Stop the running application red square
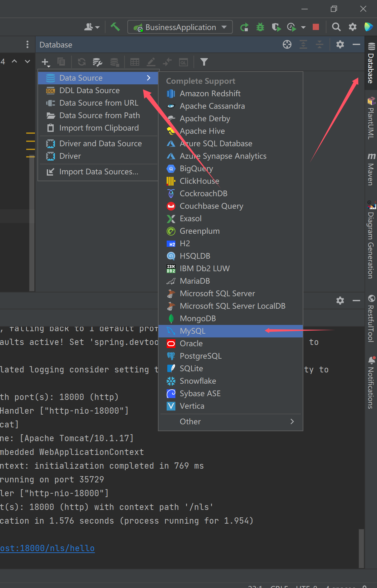Viewport: 377px width, 588px height. pyautogui.click(x=316, y=27)
